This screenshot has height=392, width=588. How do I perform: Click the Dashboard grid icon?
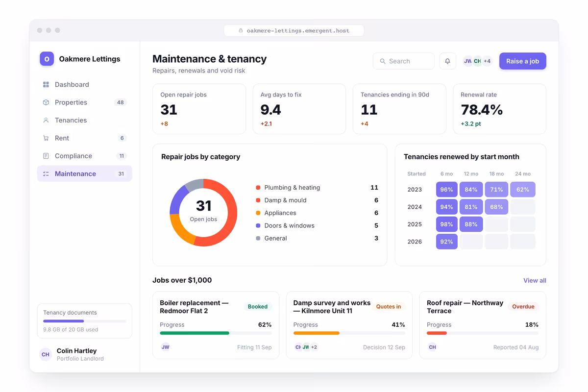[x=46, y=85]
